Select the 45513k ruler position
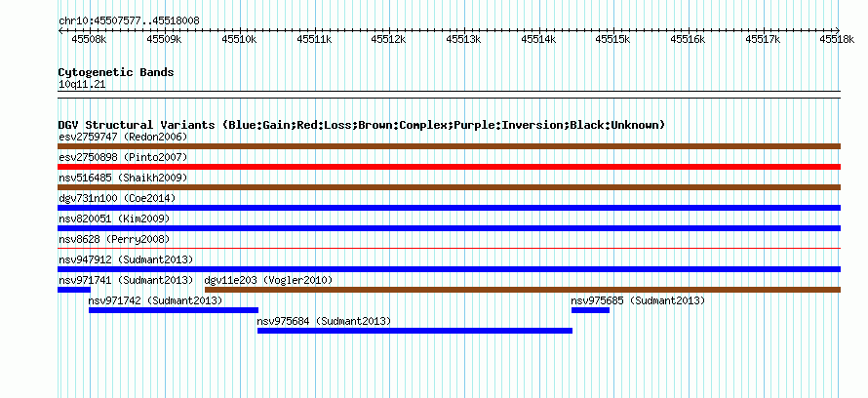 (x=464, y=39)
